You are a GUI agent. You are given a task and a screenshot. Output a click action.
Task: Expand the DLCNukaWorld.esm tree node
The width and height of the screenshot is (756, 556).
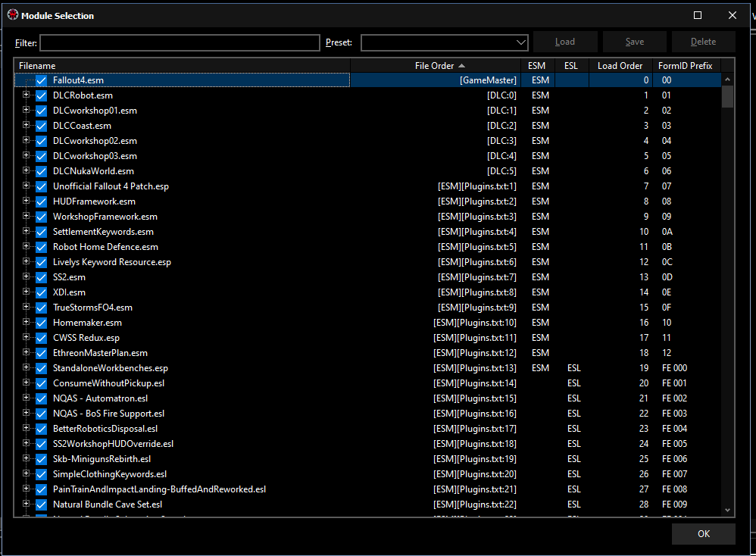pos(26,170)
